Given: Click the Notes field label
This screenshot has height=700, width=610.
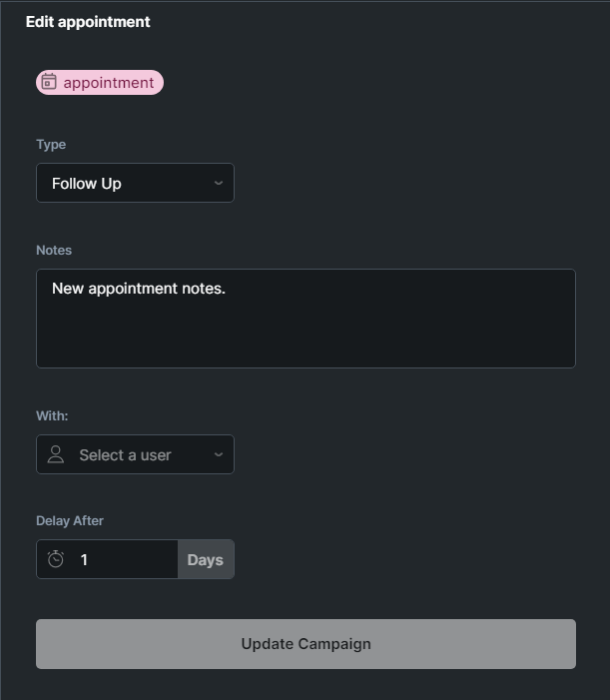Looking at the screenshot, I should tap(54, 250).
